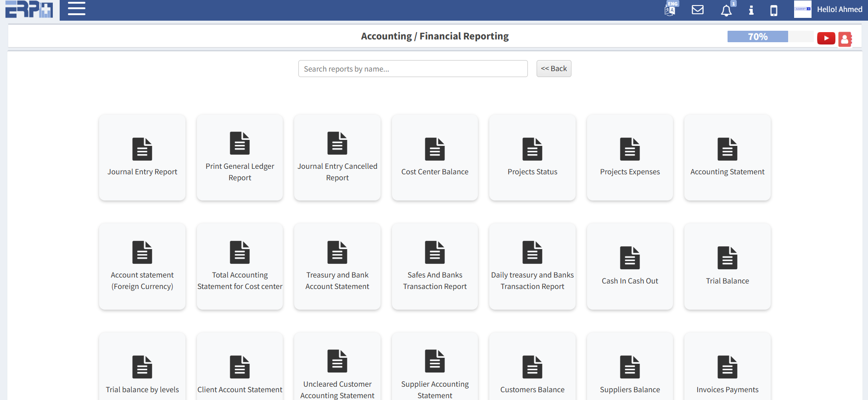Open the notifications bell
Screen dimensions: 868x400
[726, 10]
